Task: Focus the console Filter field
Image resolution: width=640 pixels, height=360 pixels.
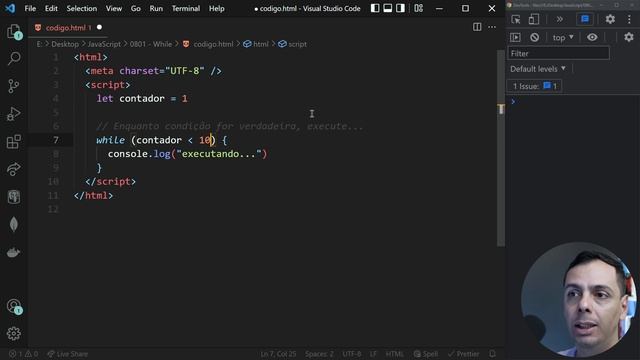Action: click(x=558, y=53)
